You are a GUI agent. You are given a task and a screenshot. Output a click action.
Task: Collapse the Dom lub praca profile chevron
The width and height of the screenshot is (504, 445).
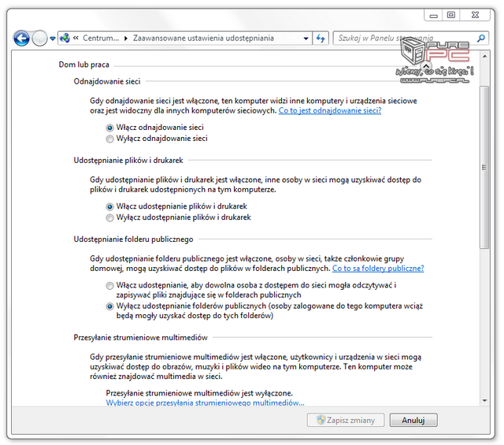click(x=426, y=67)
